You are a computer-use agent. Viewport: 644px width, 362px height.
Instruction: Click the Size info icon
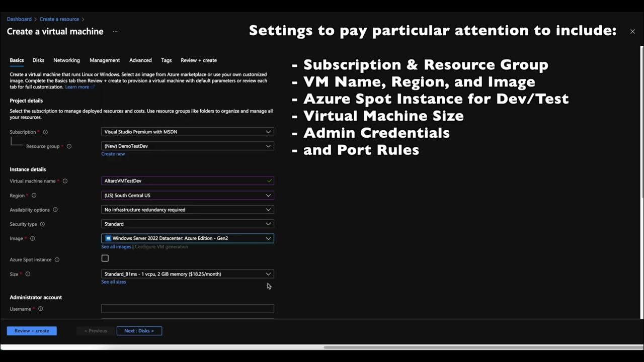pyautogui.click(x=28, y=274)
